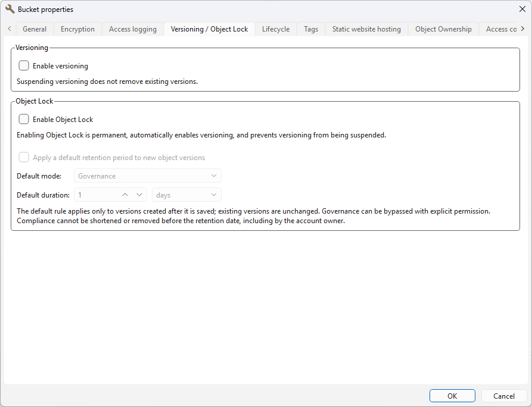The height and width of the screenshot is (407, 532).
Task: Select the Versioning / Object Lock tab
Action: coord(209,29)
